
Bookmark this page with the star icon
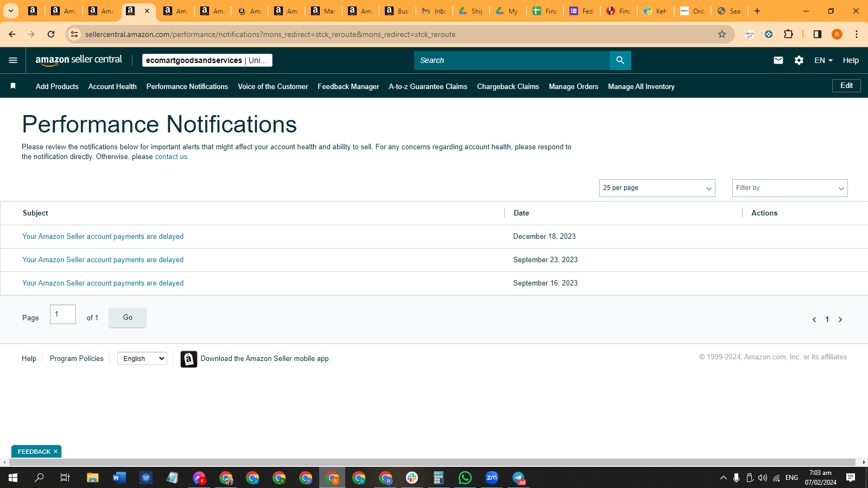[722, 34]
